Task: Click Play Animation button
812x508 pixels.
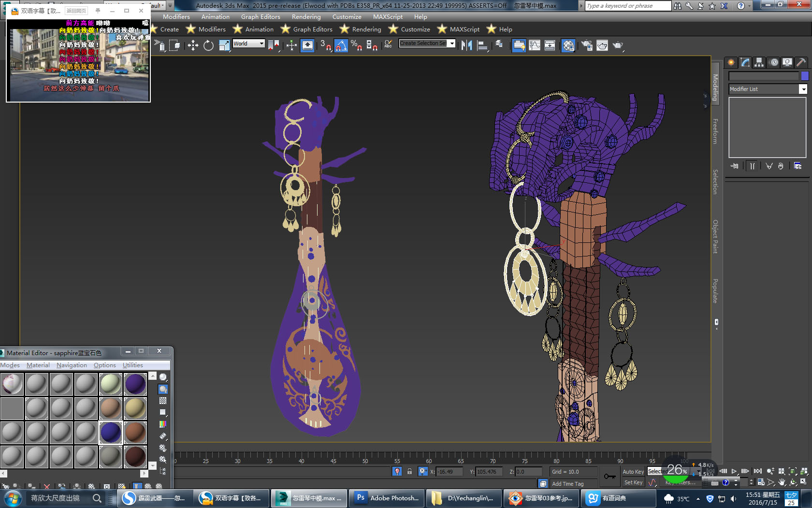Action: tap(734, 471)
